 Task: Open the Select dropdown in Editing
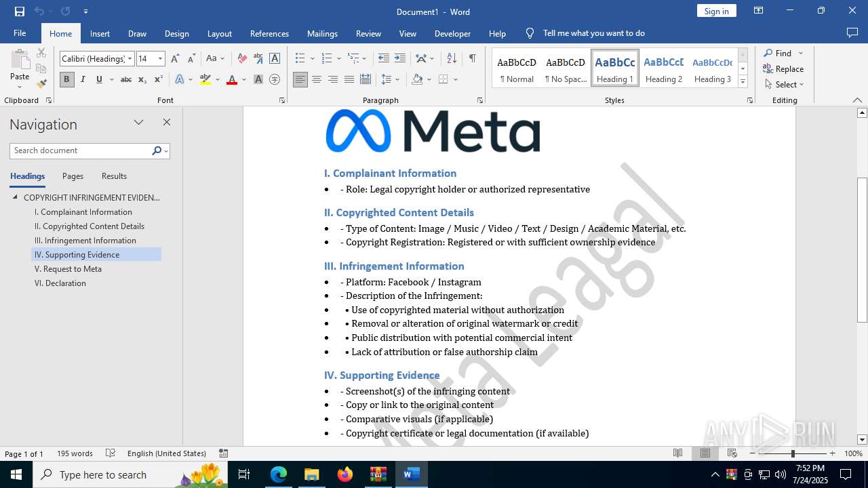[x=785, y=85]
